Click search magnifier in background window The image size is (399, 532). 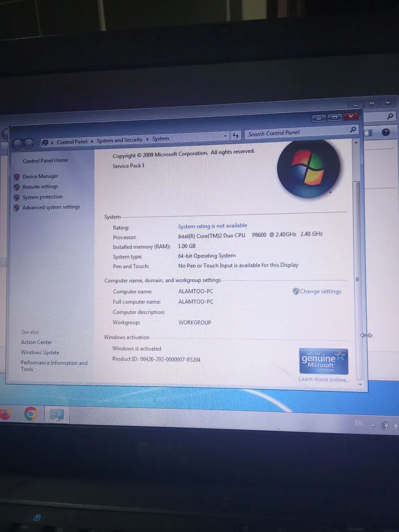(x=390, y=116)
